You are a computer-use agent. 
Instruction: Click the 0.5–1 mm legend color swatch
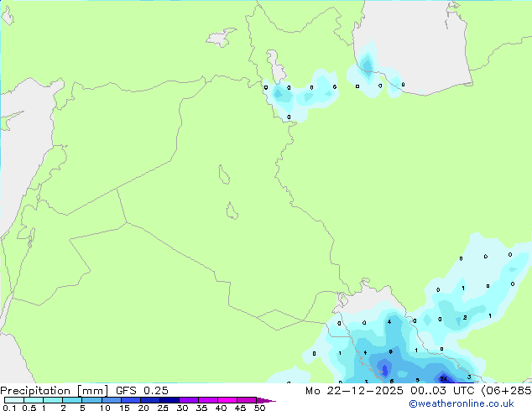(x=34, y=400)
